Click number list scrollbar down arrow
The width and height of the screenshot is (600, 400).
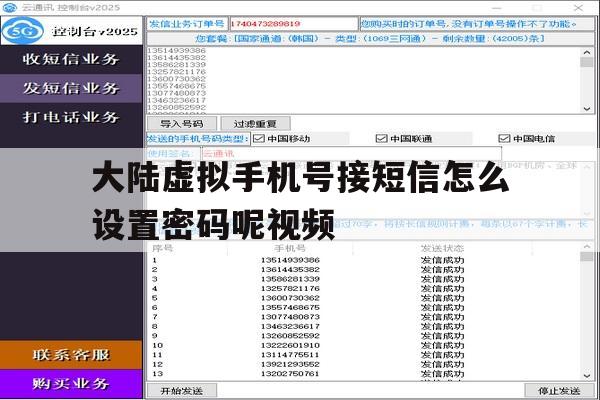pyautogui.click(x=587, y=109)
